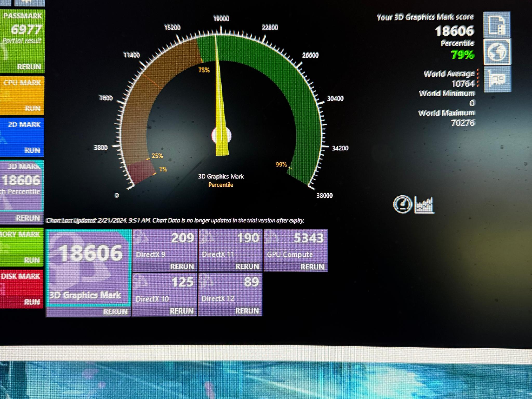The height and width of the screenshot is (399, 532).
Task: Click the DirectX 9 score 209
Action: tap(182, 238)
